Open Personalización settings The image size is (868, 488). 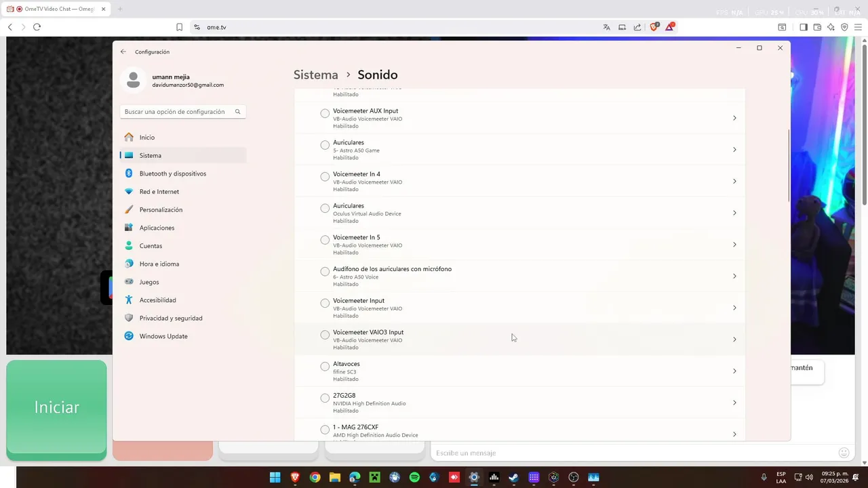click(x=183, y=209)
